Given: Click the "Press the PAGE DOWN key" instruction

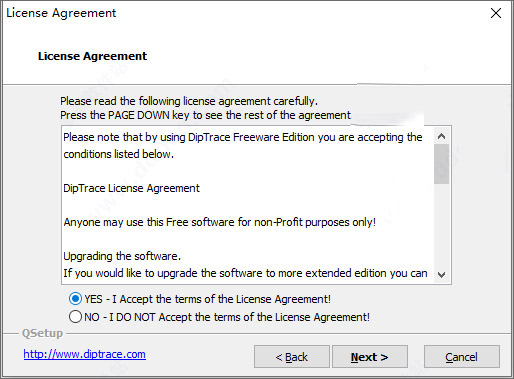Looking at the screenshot, I should point(205,115).
